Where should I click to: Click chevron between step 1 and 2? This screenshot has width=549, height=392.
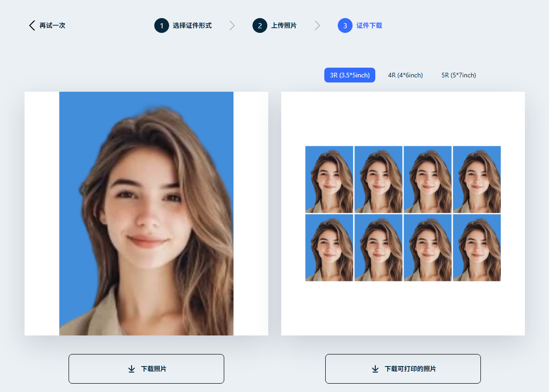tap(232, 25)
